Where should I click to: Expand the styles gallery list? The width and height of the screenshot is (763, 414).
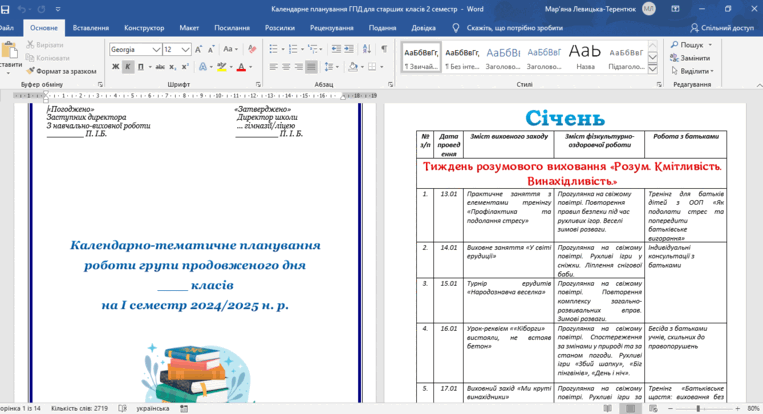pyautogui.click(x=653, y=69)
